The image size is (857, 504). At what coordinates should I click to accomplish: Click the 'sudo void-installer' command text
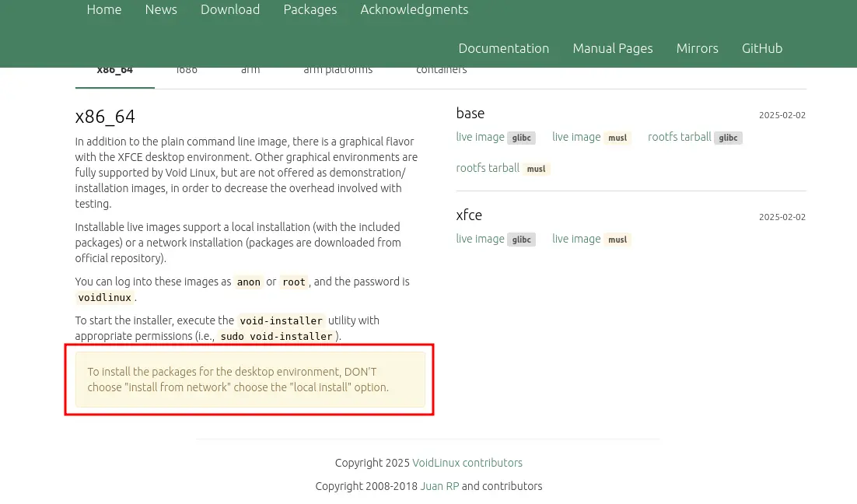277,336
